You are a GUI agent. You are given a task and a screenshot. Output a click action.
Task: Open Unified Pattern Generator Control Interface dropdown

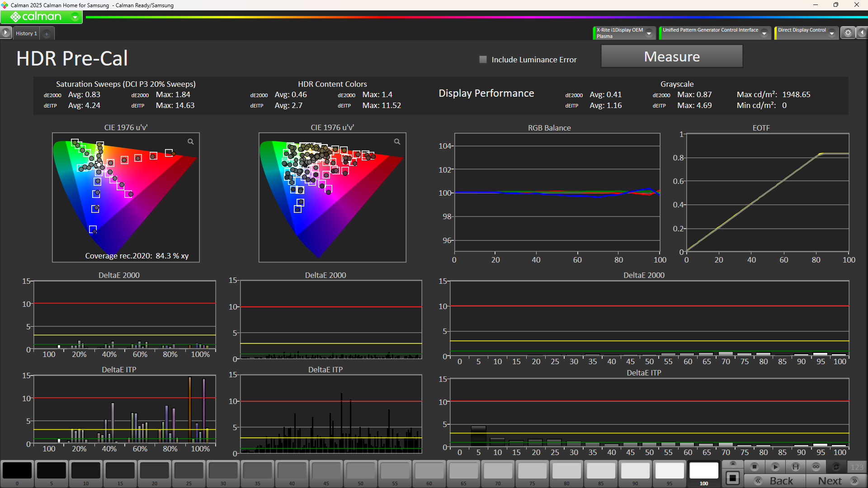[x=764, y=33]
